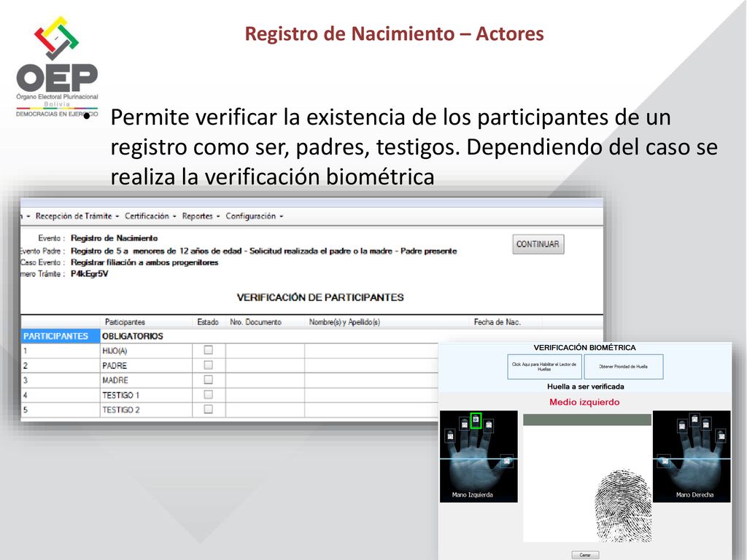
Task: Click the Nombre(s) y Apellido(s) column header
Action: 344,322
